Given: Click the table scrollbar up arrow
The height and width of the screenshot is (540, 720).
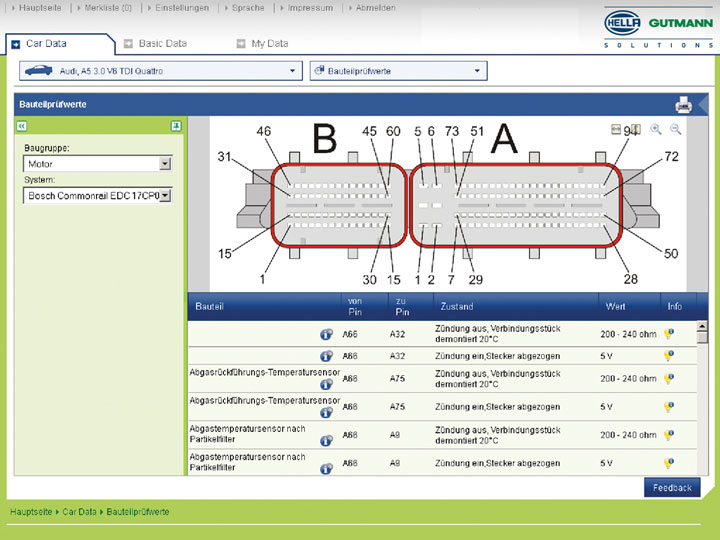Looking at the screenshot, I should point(701,326).
